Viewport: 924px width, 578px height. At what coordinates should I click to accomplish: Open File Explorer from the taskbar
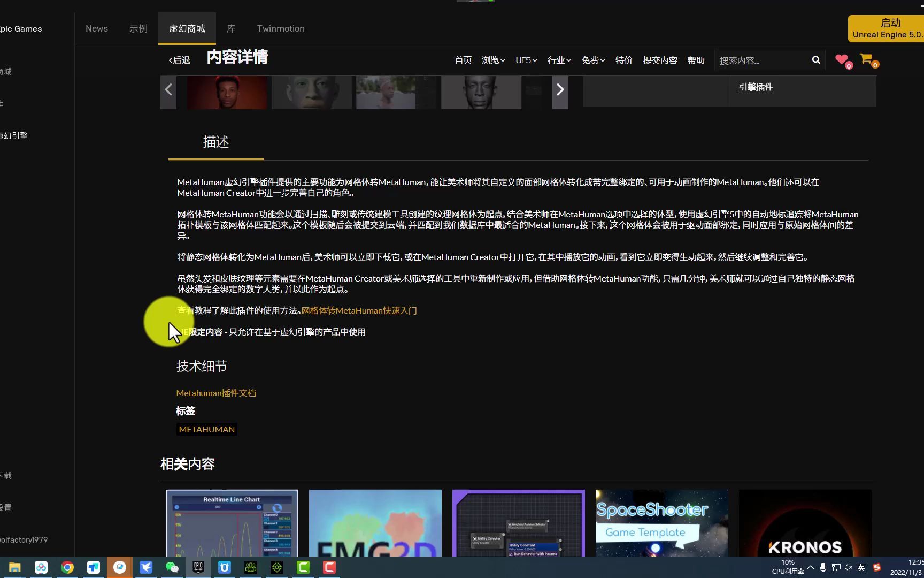point(15,567)
